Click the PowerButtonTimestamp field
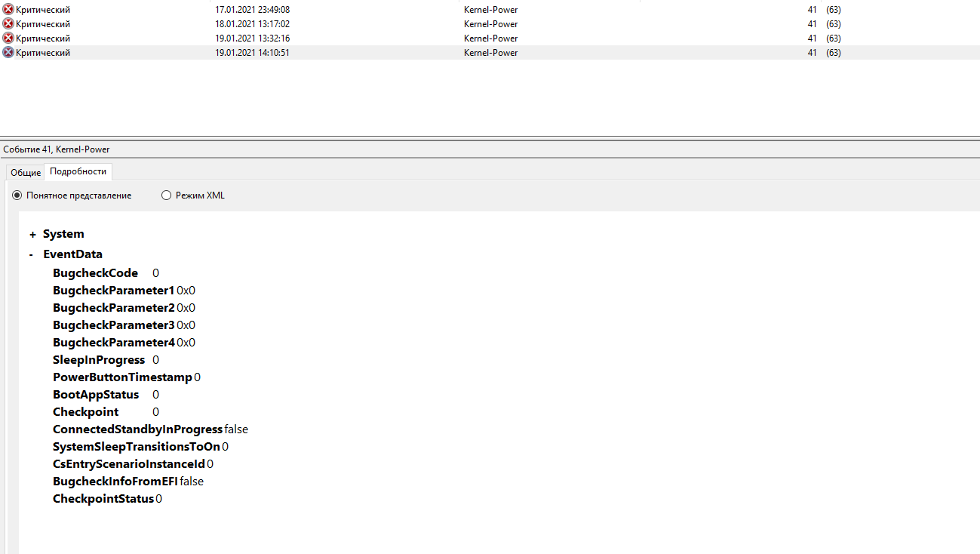The image size is (980, 554). (127, 377)
